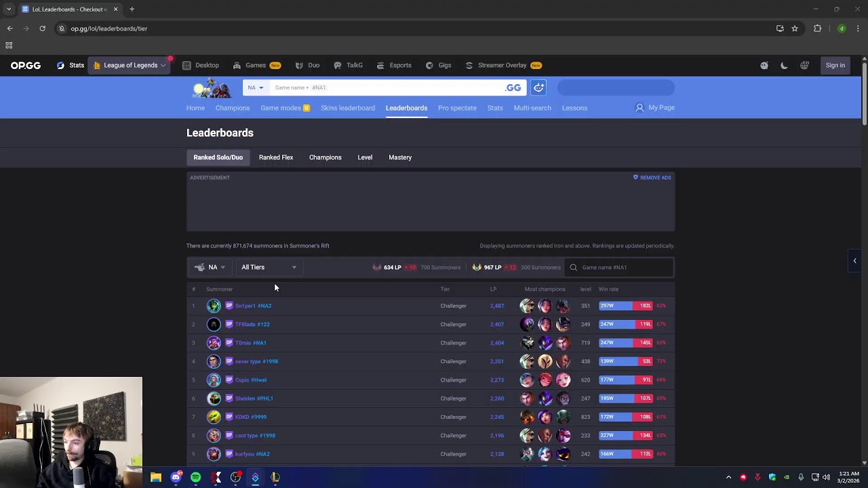This screenshot has width=868, height=488.
Task: Open TFBlade #122 summoner profile
Action: [x=252, y=324]
